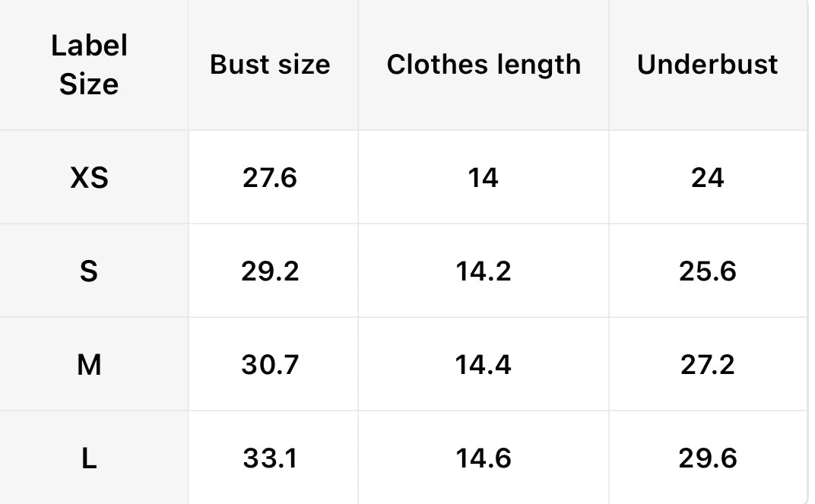
Task: Click the M bust size value 30.7
Action: pos(270,365)
